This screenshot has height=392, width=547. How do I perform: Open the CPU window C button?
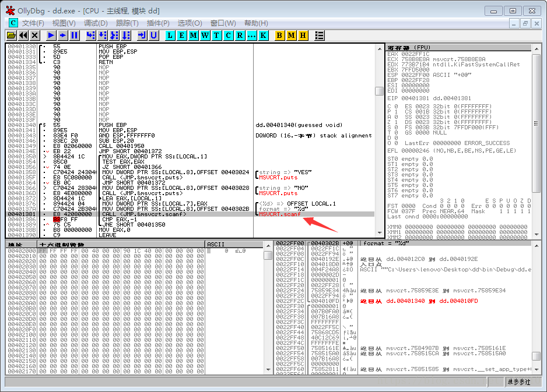[228, 35]
